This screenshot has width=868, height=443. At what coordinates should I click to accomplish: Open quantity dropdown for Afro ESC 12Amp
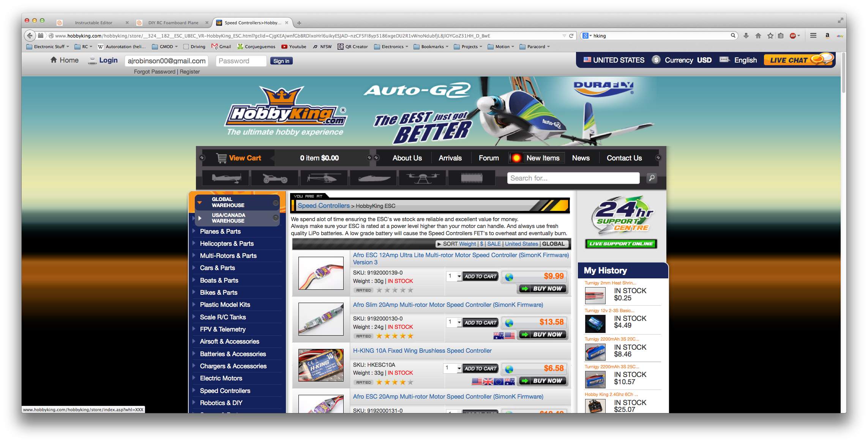(454, 276)
